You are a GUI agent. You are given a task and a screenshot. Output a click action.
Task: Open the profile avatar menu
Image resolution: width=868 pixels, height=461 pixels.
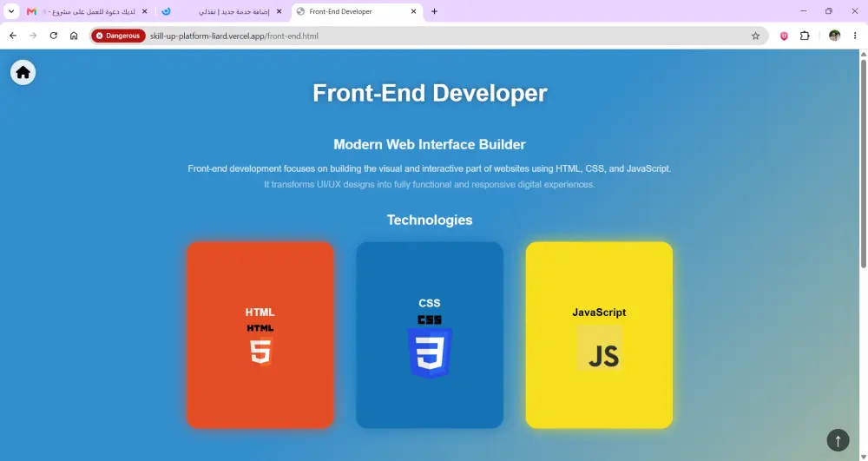pyautogui.click(x=835, y=36)
